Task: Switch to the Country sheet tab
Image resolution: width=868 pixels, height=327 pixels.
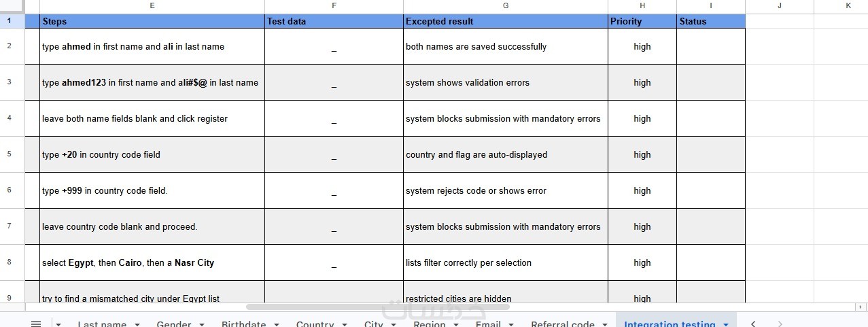Action: tap(315, 324)
